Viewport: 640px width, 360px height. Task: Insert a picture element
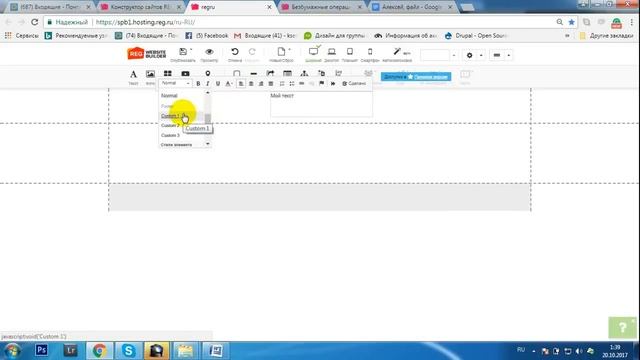(150, 74)
